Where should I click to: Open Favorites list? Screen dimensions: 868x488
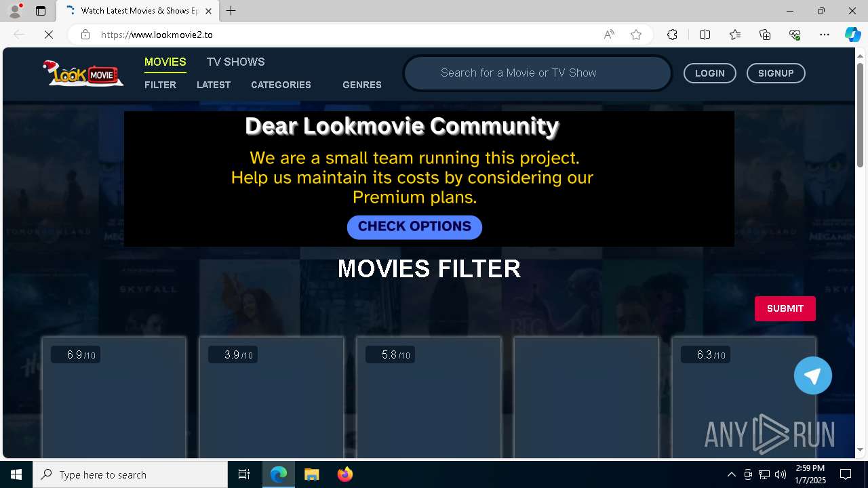(x=735, y=35)
